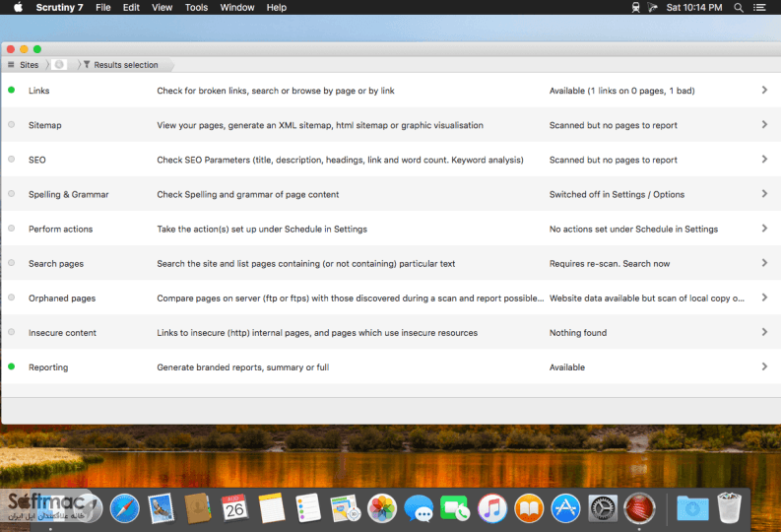
Task: Open the Help menu
Action: 277,8
